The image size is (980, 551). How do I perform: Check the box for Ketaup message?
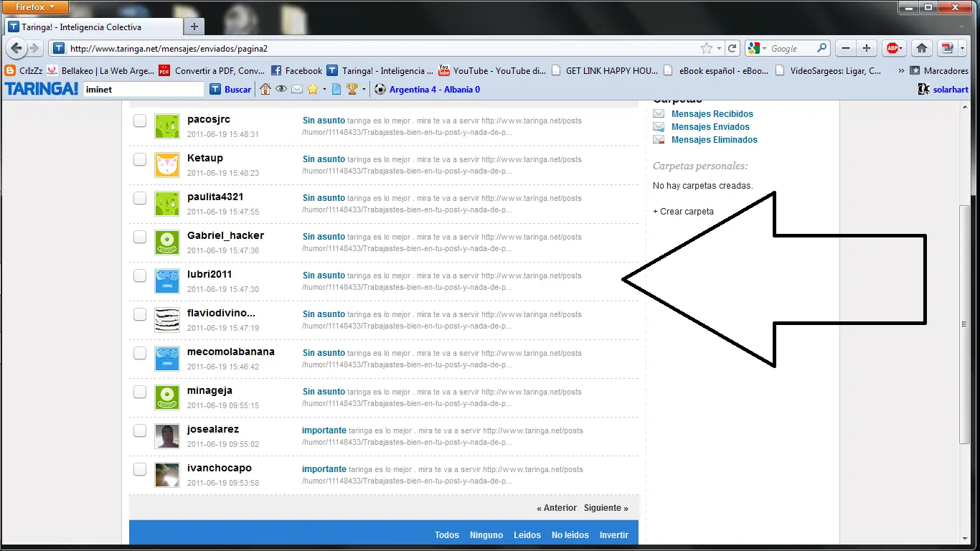coord(140,159)
